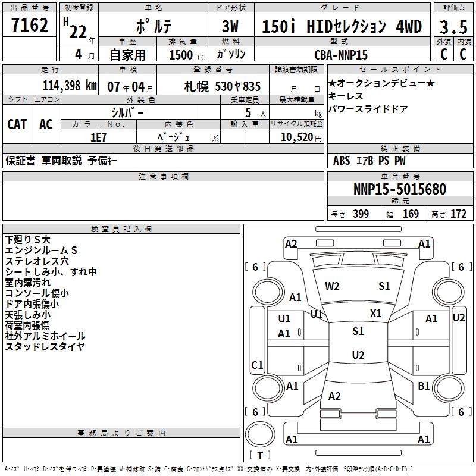
Task: Select inspector note 荷室内張傷
Action: pos(27,325)
